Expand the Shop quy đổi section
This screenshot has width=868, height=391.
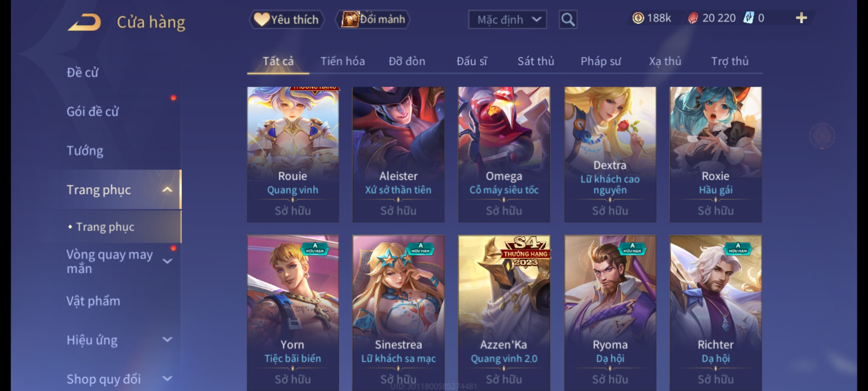(167, 379)
